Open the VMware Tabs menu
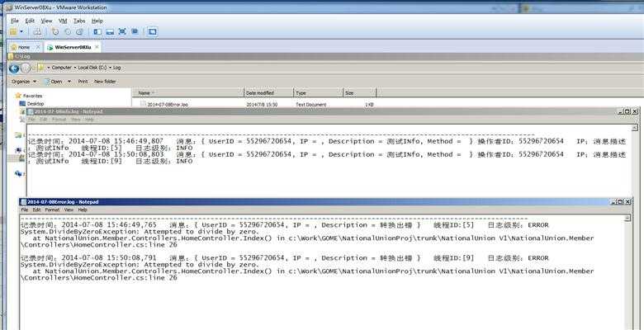The image size is (644, 330). point(79,21)
